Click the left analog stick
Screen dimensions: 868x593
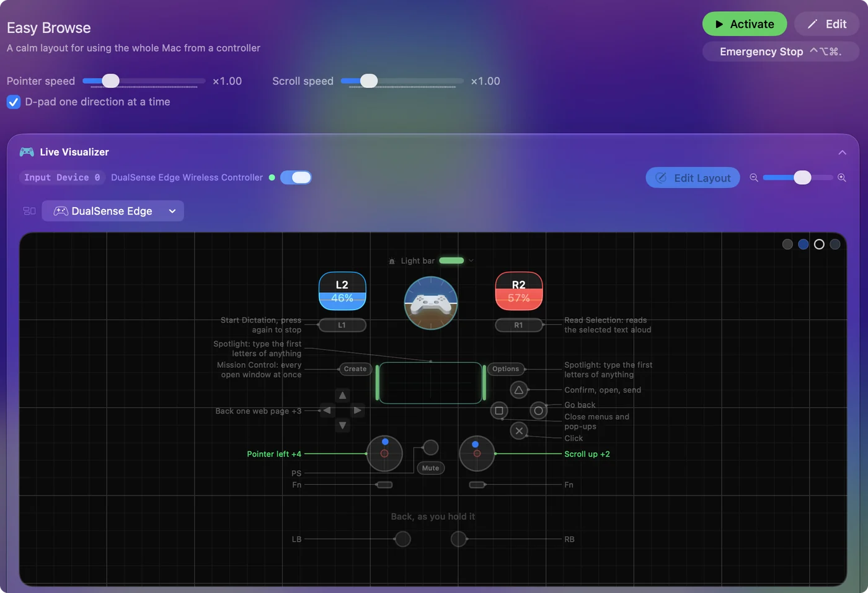click(x=384, y=453)
